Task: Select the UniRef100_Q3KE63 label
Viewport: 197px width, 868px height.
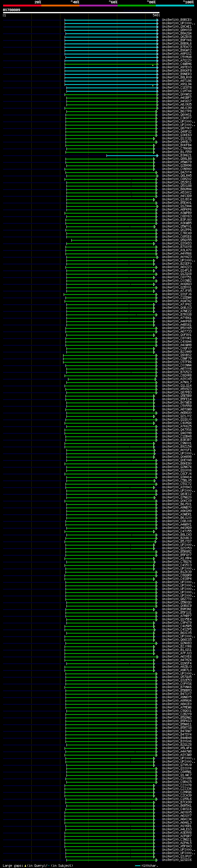Action: (x=176, y=135)
